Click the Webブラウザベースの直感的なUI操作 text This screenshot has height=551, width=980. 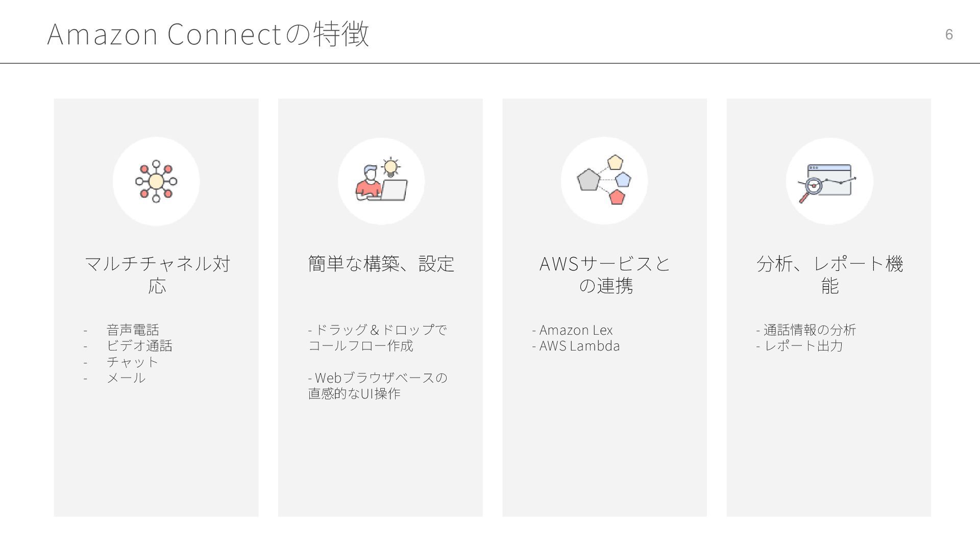coord(378,386)
